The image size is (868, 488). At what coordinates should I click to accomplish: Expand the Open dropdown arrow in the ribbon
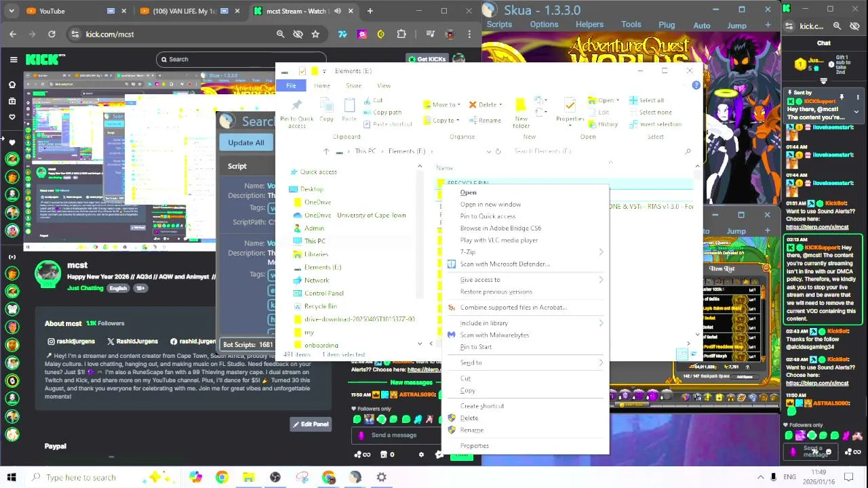[x=617, y=100]
